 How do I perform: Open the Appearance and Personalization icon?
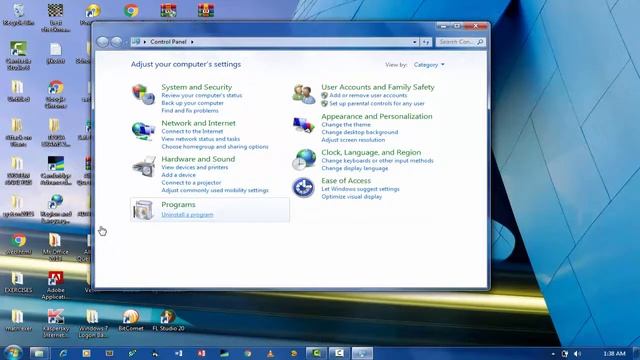(304, 125)
